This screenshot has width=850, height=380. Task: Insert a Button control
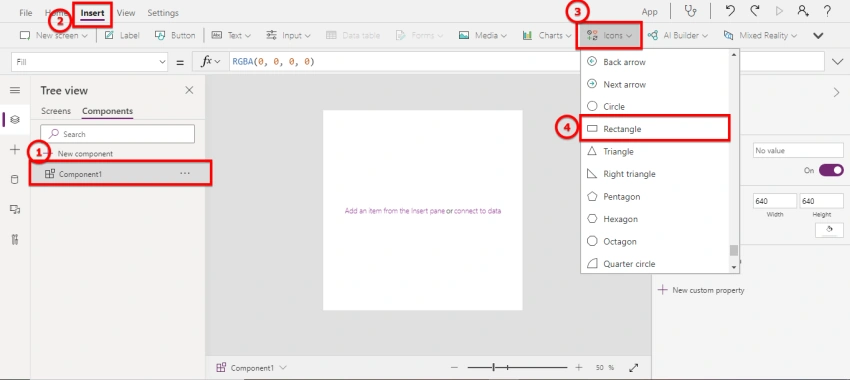tap(175, 35)
